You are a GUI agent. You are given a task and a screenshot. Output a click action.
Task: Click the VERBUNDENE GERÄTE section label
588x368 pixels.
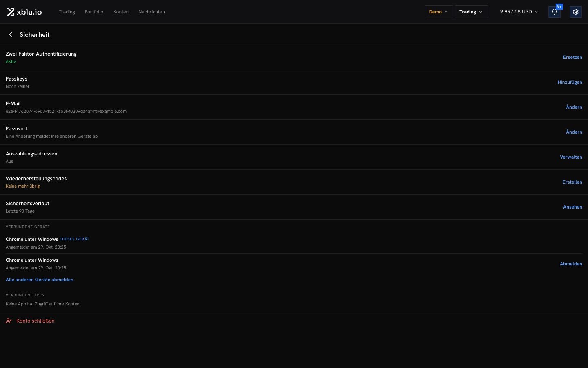[28, 227]
